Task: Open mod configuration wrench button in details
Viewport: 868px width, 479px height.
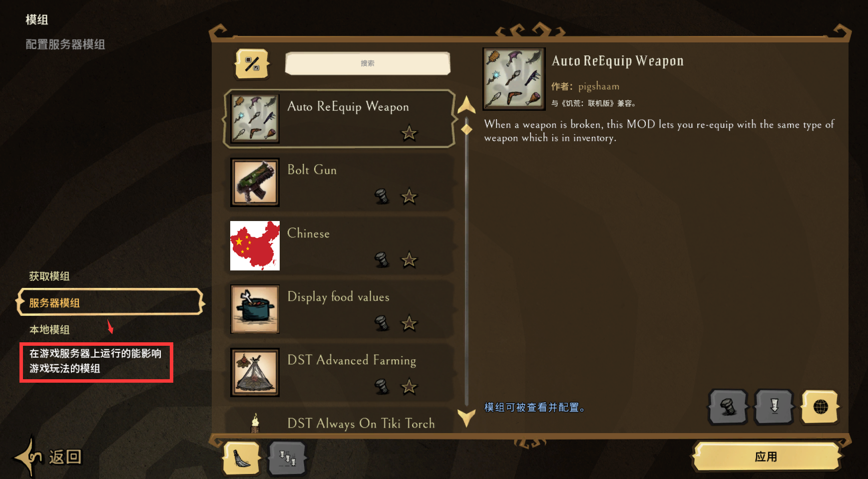Action: pyautogui.click(x=728, y=407)
